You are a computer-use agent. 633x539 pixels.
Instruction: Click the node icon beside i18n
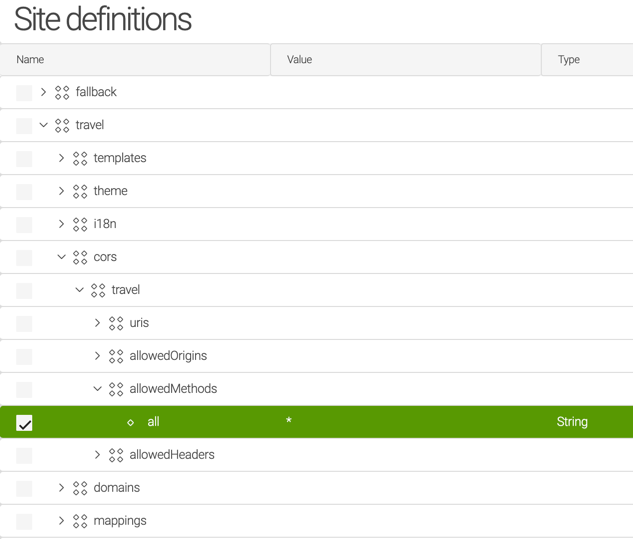[x=80, y=224]
